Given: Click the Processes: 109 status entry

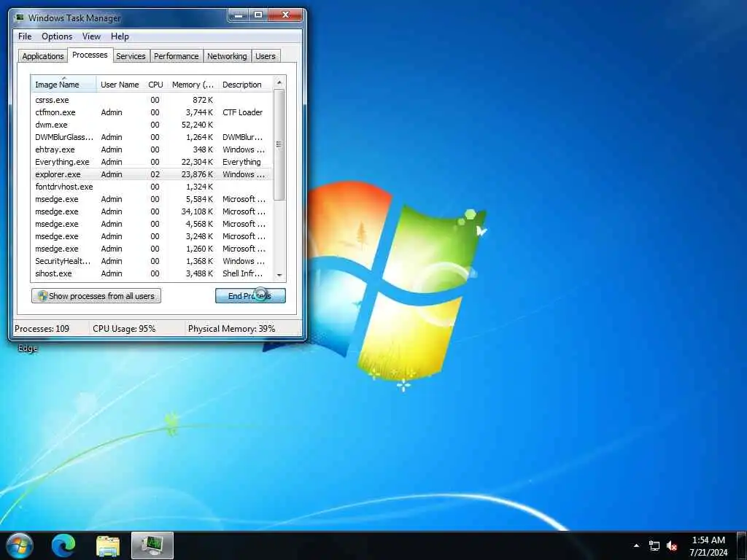Looking at the screenshot, I should pyautogui.click(x=42, y=329).
